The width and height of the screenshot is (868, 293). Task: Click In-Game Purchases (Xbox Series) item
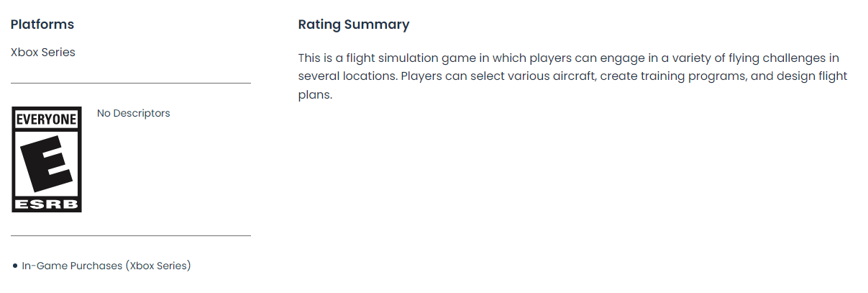106,266
